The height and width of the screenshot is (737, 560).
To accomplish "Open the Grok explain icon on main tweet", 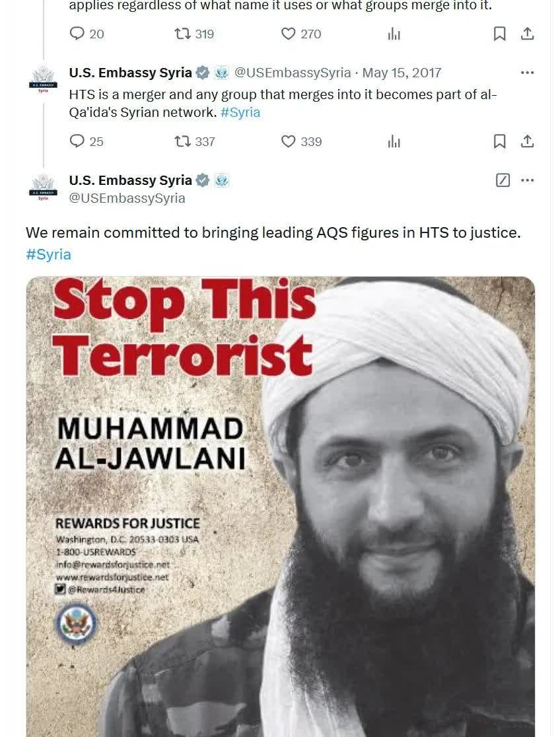I will coord(503,180).
